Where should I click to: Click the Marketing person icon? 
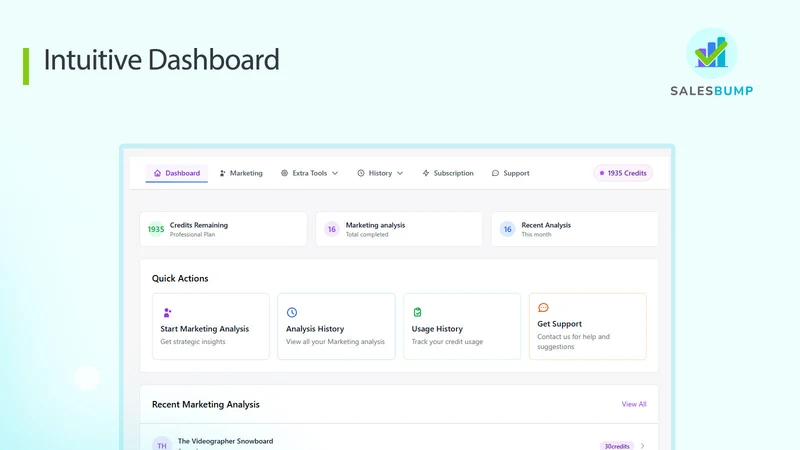[x=222, y=173]
